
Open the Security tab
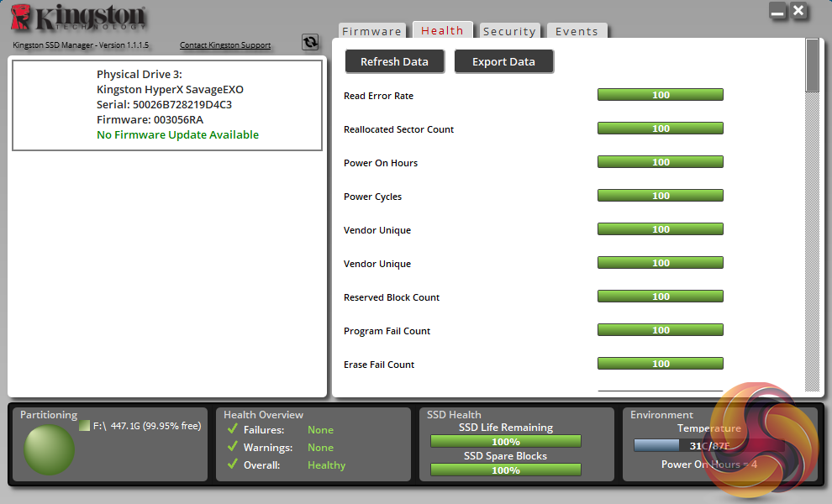coord(509,31)
